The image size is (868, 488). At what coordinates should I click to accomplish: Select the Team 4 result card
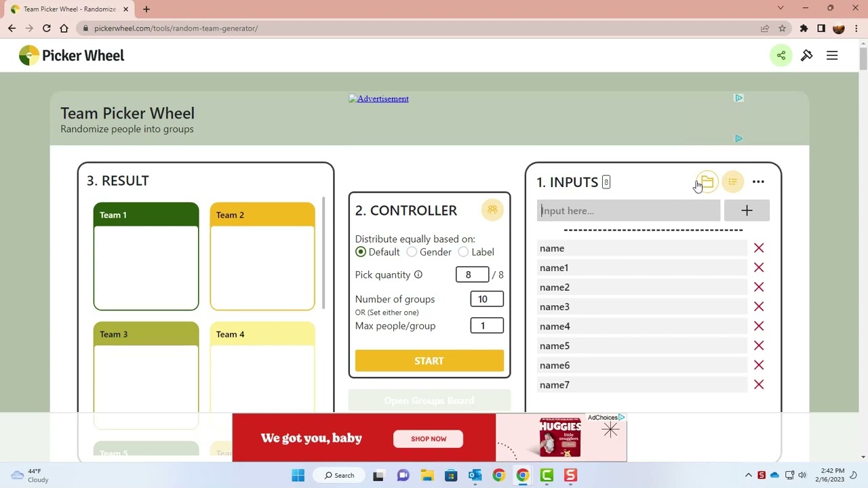click(262, 375)
